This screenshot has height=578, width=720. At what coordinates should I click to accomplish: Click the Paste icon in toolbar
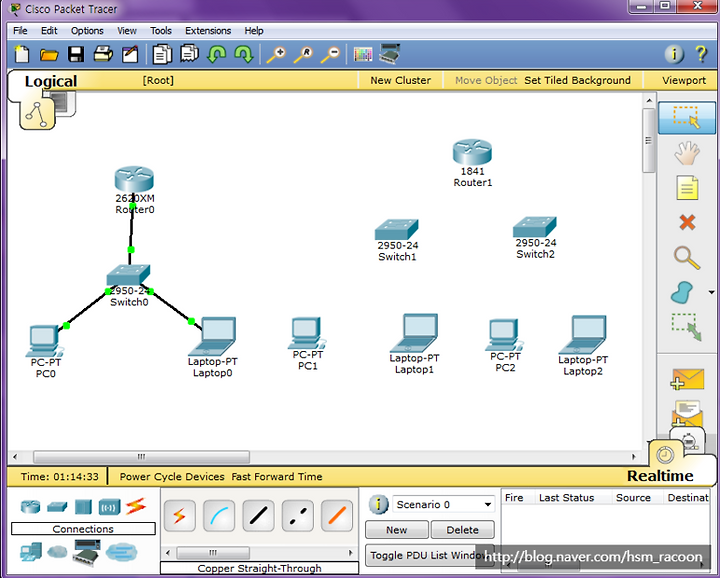tap(189, 54)
